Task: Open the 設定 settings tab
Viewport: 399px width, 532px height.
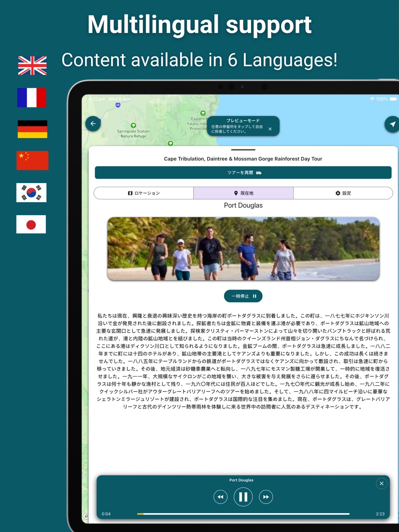Action: tap(343, 193)
